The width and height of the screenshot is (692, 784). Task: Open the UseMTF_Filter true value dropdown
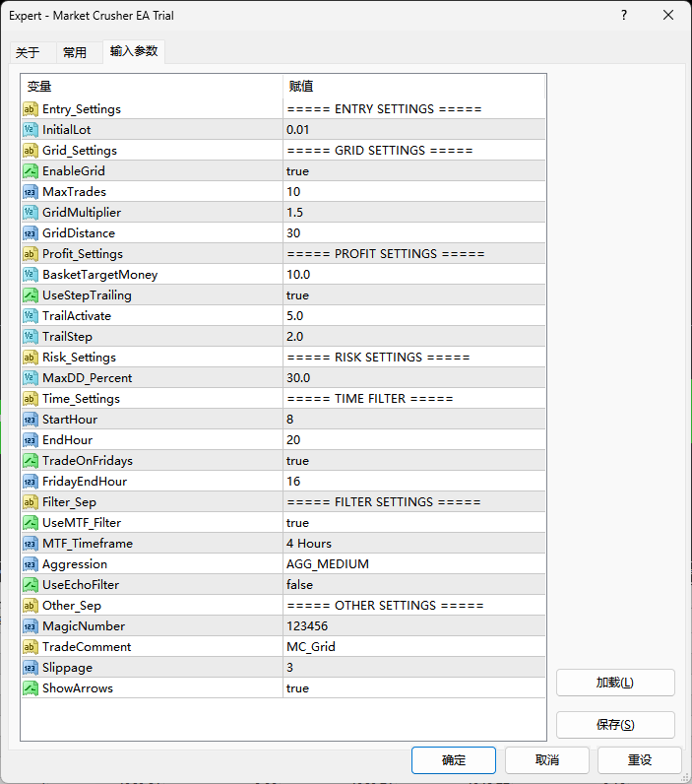(x=413, y=523)
